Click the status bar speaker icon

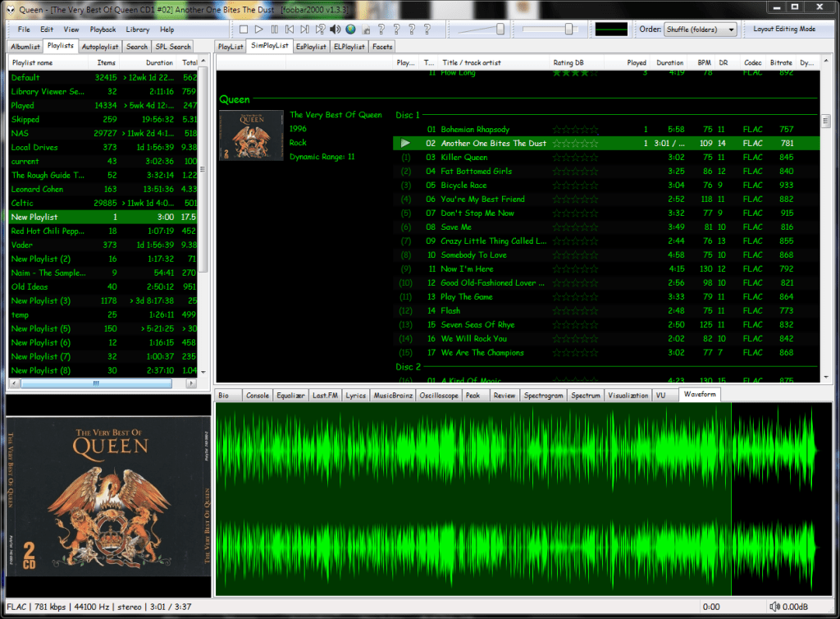point(776,607)
